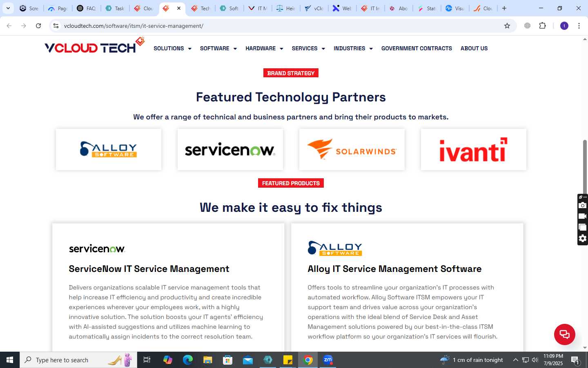The width and height of the screenshot is (588, 368).
Task: Open the Extensions puzzle icon
Action: point(542,26)
